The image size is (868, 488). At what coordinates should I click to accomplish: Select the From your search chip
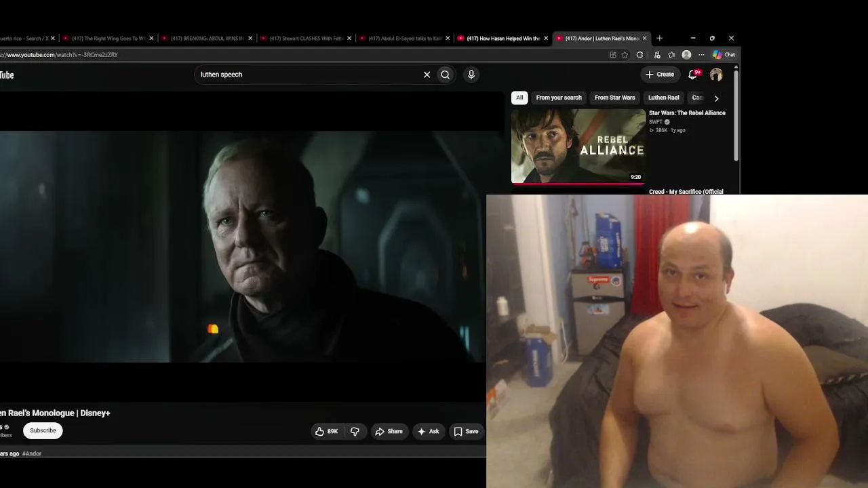tap(559, 98)
